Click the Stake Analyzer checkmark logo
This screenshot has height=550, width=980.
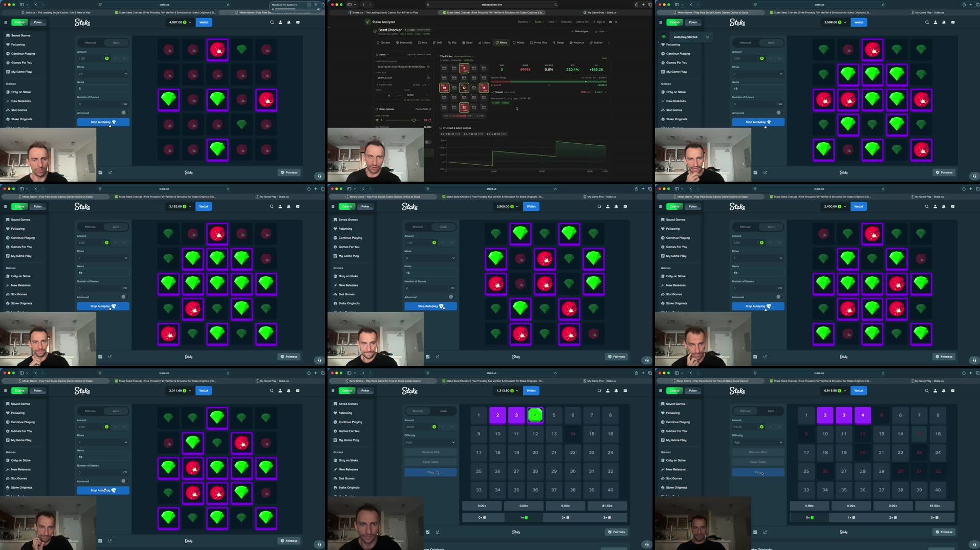pos(367,22)
